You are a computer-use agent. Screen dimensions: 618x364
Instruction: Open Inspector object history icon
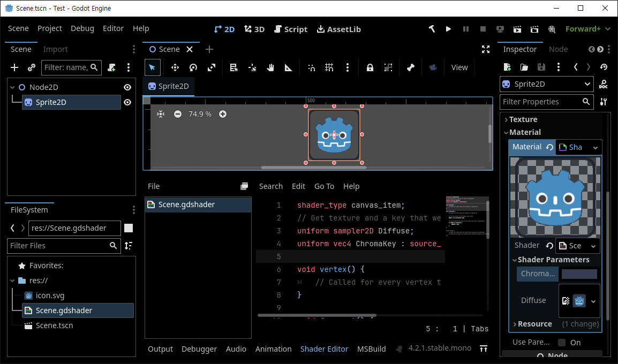click(x=604, y=67)
